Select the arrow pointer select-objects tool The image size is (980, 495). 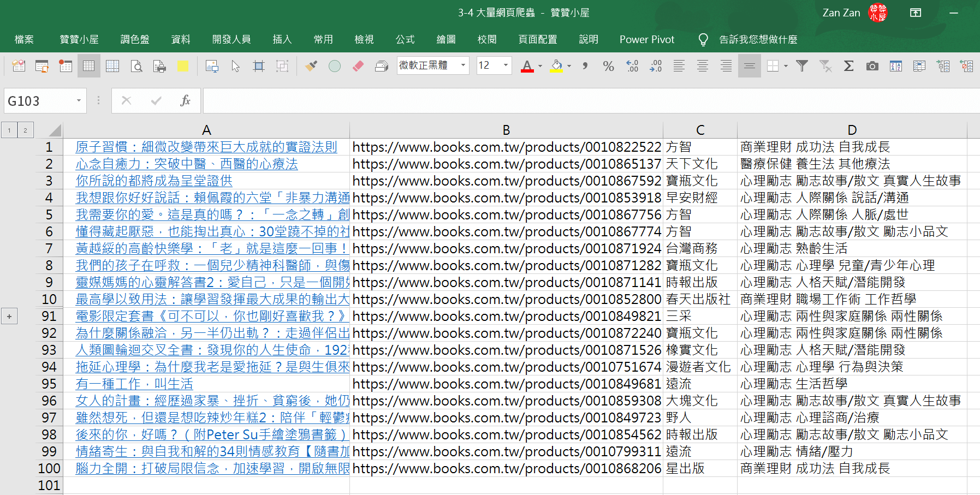click(x=235, y=66)
